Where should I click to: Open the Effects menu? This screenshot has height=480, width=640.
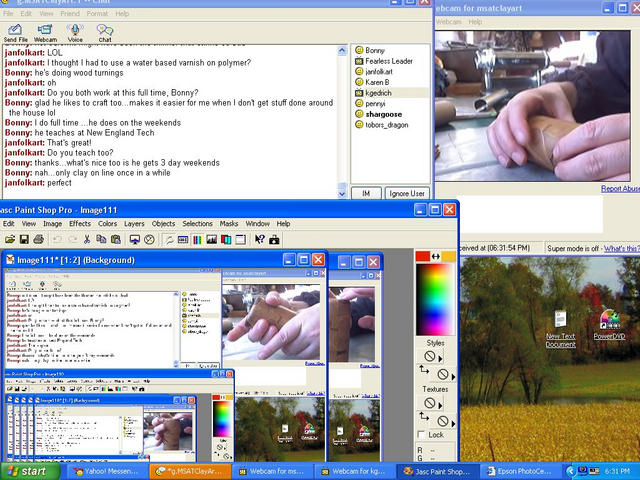pyautogui.click(x=80, y=224)
